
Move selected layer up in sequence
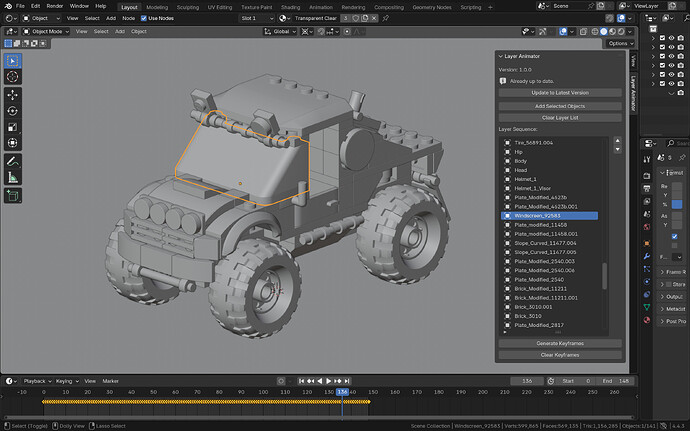click(x=617, y=140)
